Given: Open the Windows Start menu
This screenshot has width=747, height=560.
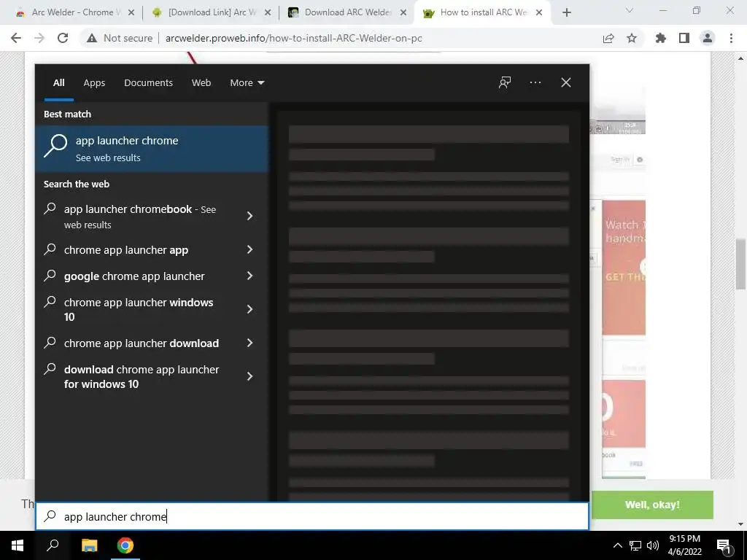Looking at the screenshot, I should point(18,545).
